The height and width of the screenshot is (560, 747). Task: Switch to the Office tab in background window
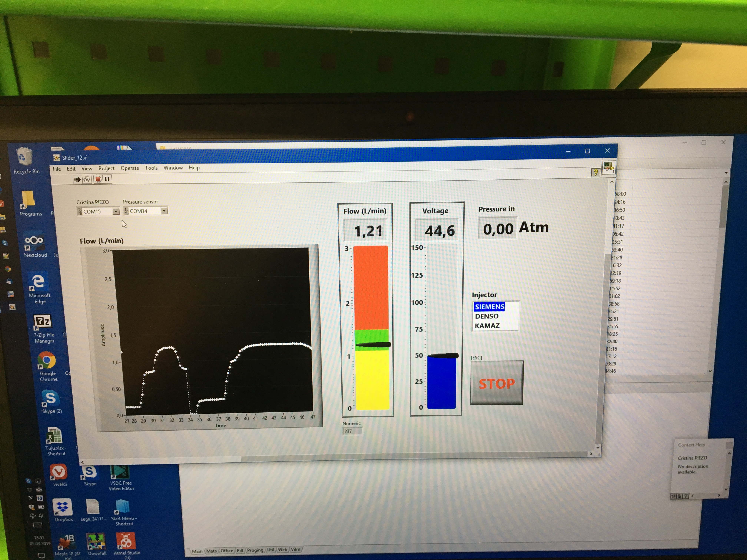(227, 551)
